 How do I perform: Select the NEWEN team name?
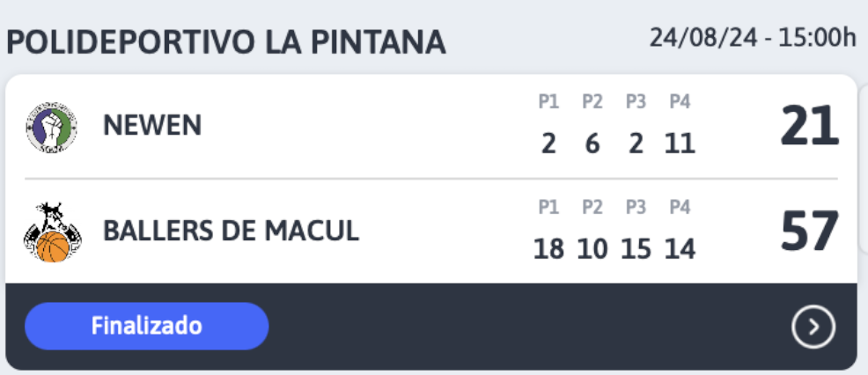pos(152,126)
